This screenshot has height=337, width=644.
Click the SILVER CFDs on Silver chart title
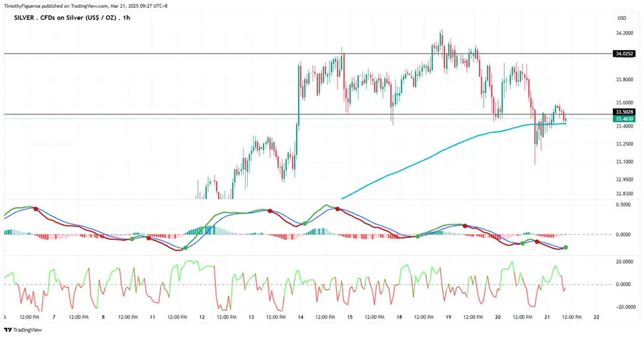[72, 18]
